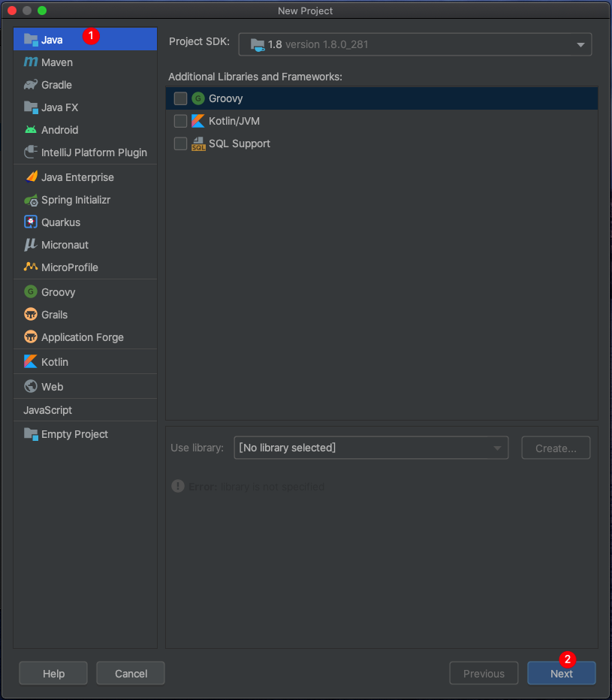The image size is (612, 700).
Task: Click the Application Forge icon
Action: [x=31, y=337]
